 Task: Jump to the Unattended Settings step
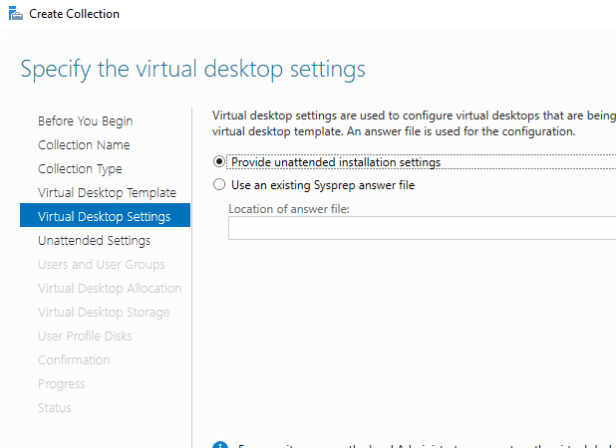[x=94, y=241]
